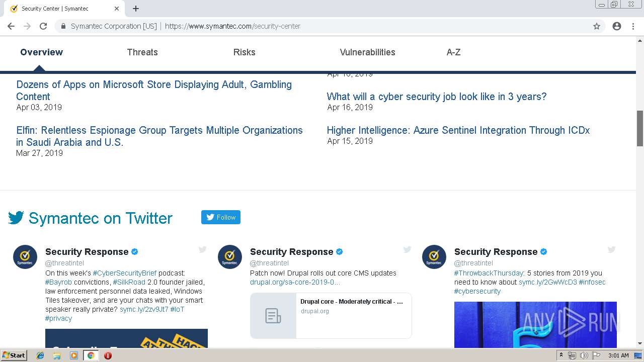
Task: Click verified badge on ThrowbackThursday tweet author
Action: pyautogui.click(x=544, y=252)
